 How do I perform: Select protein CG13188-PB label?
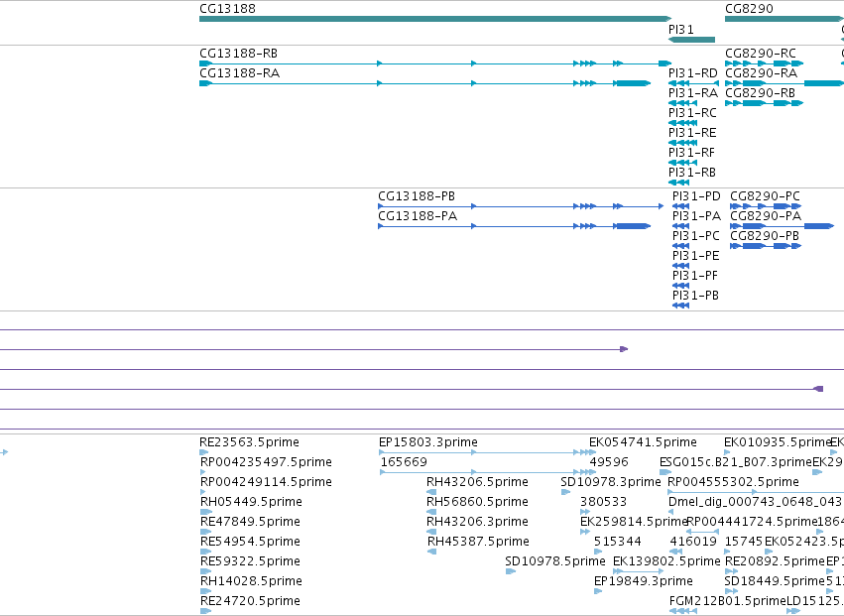(417, 196)
